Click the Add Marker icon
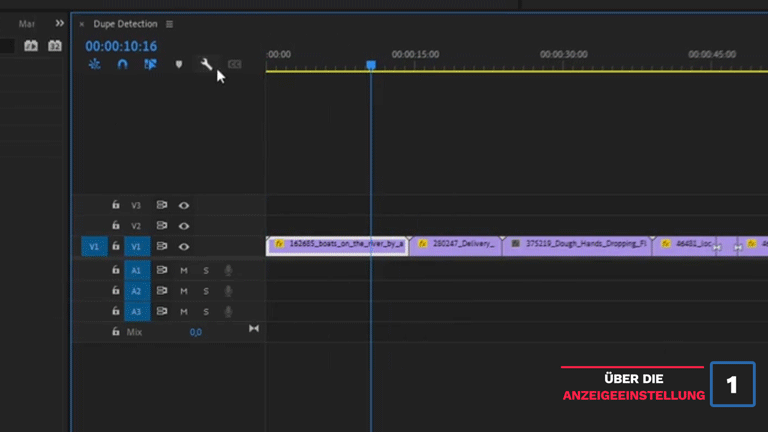The height and width of the screenshot is (432, 768). click(179, 64)
